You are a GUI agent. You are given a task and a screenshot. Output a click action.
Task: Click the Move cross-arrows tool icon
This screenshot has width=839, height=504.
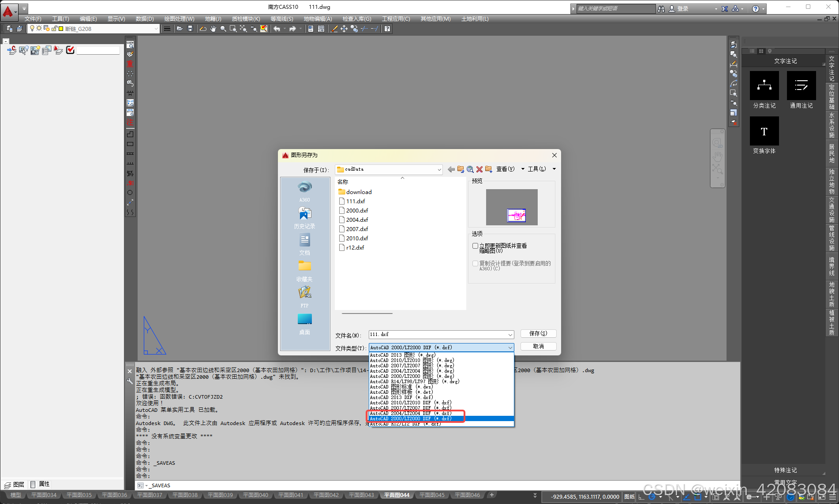(x=344, y=29)
